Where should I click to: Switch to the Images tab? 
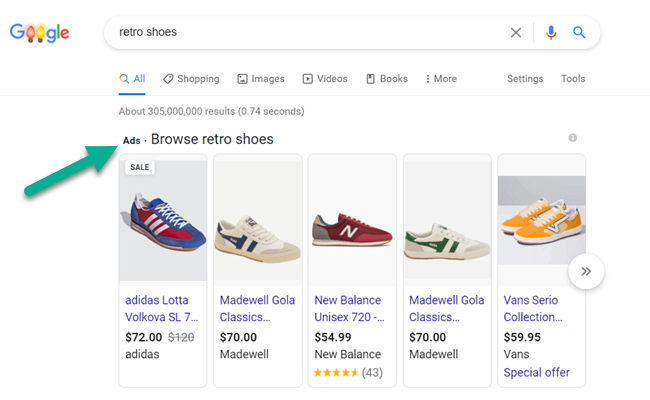[261, 79]
